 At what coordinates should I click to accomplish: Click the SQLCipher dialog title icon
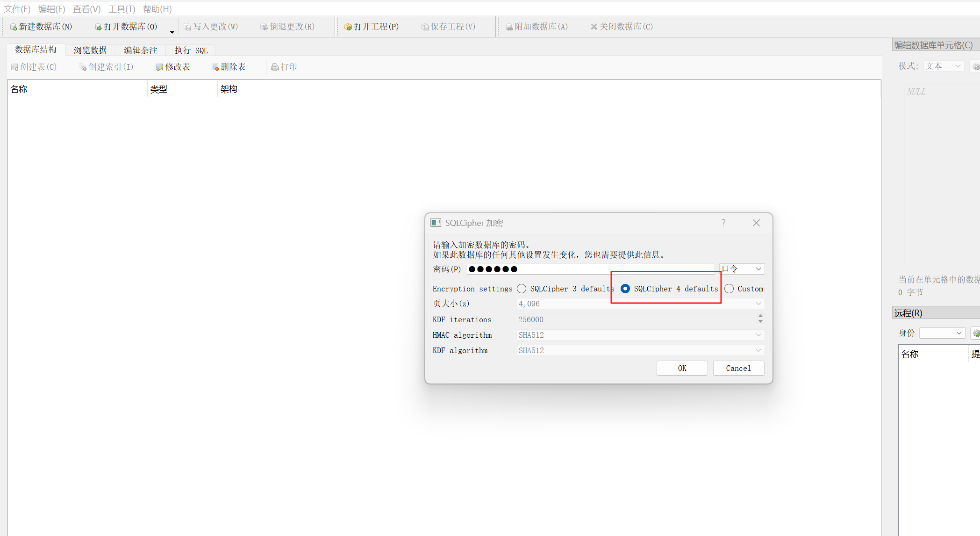pos(436,223)
